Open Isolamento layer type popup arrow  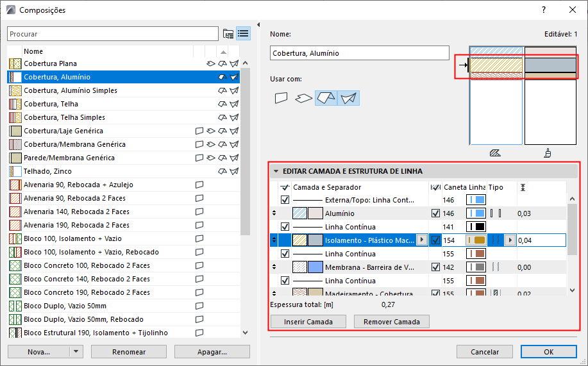point(510,240)
